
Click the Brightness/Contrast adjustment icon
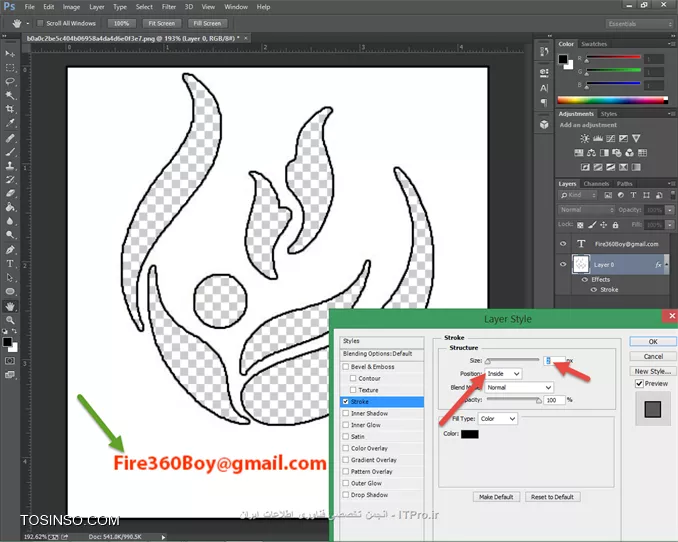point(585,138)
